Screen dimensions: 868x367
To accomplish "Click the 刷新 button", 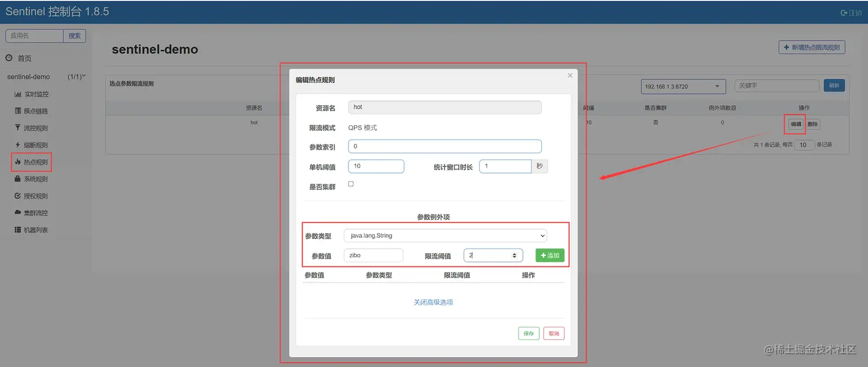I will click(x=834, y=86).
